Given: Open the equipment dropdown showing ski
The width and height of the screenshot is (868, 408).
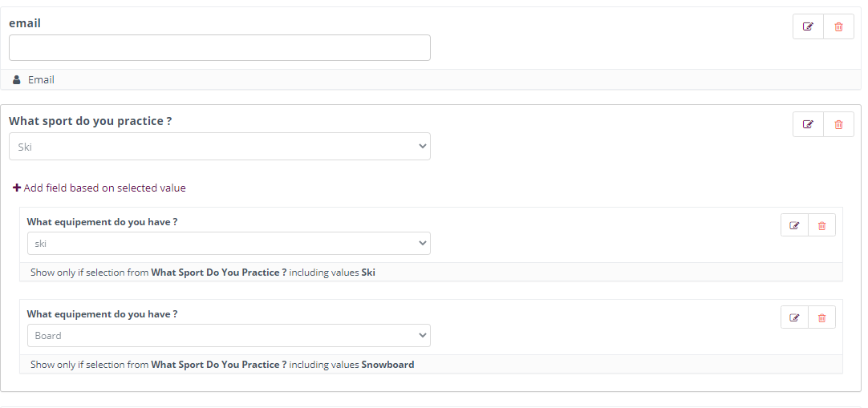Looking at the screenshot, I should click(229, 243).
